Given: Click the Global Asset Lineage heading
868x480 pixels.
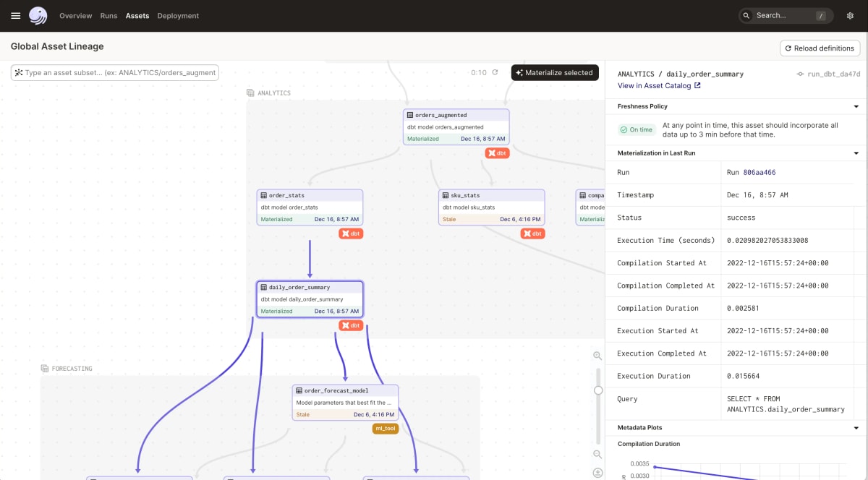Looking at the screenshot, I should (x=57, y=46).
